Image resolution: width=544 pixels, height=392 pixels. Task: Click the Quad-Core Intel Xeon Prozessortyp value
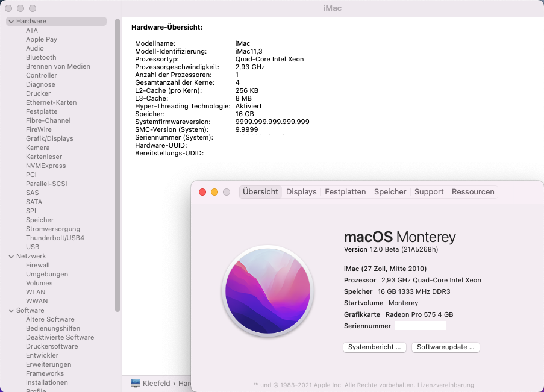coord(269,59)
